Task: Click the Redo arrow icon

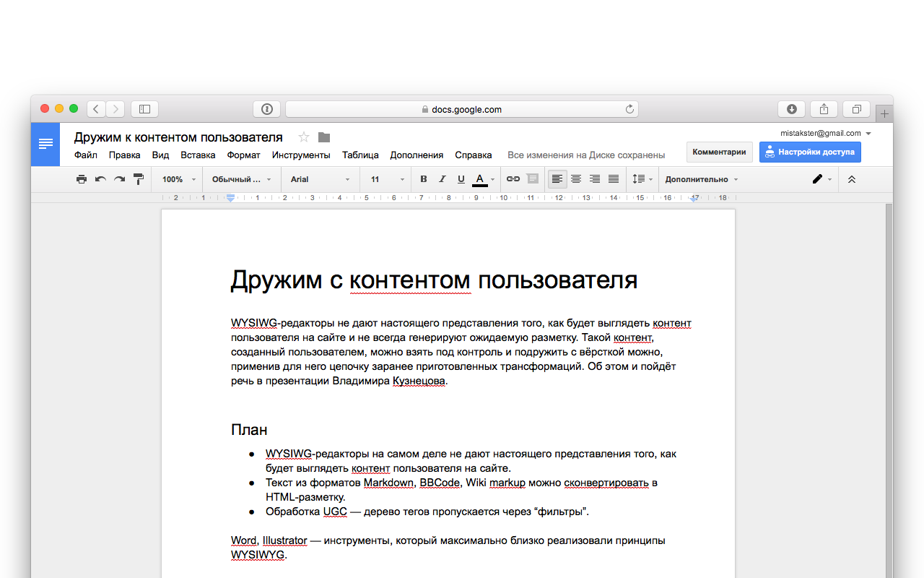Action: (119, 179)
